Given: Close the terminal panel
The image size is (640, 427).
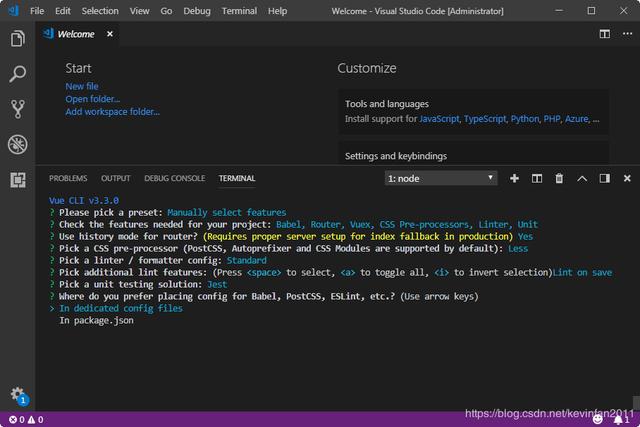Looking at the screenshot, I should pyautogui.click(x=627, y=178).
